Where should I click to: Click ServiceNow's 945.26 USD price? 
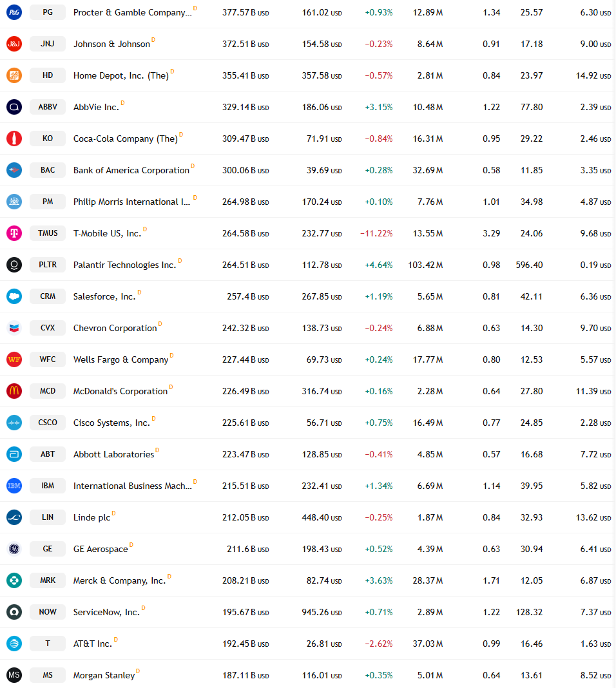point(322,612)
